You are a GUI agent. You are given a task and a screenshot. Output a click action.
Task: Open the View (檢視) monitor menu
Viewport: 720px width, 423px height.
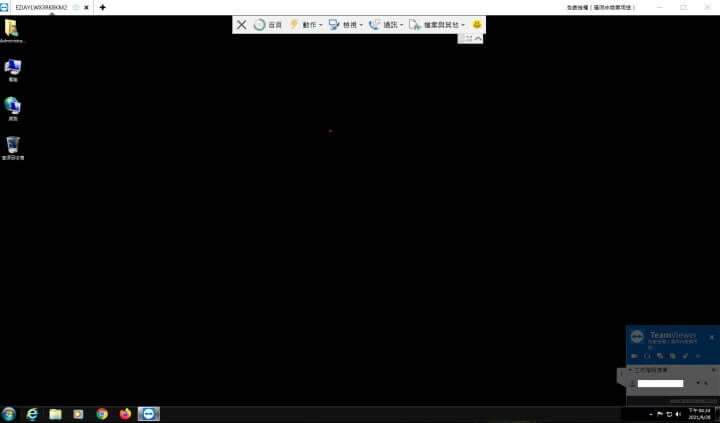pyautogui.click(x=346, y=25)
